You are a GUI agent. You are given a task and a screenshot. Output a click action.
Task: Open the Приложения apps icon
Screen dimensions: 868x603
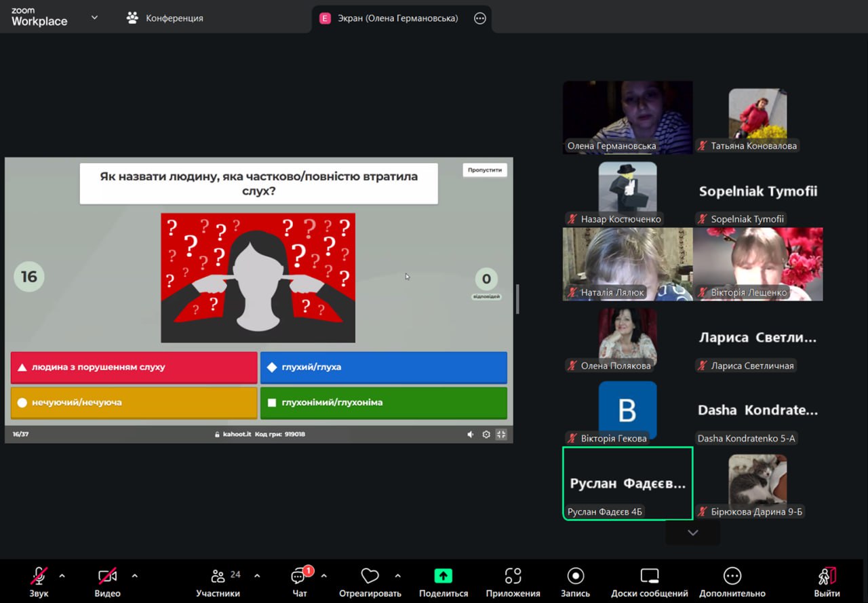(x=513, y=577)
